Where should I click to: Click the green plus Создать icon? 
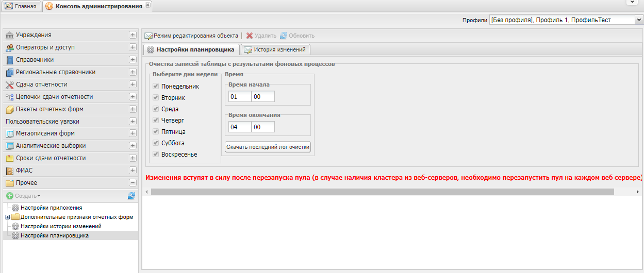9,196
